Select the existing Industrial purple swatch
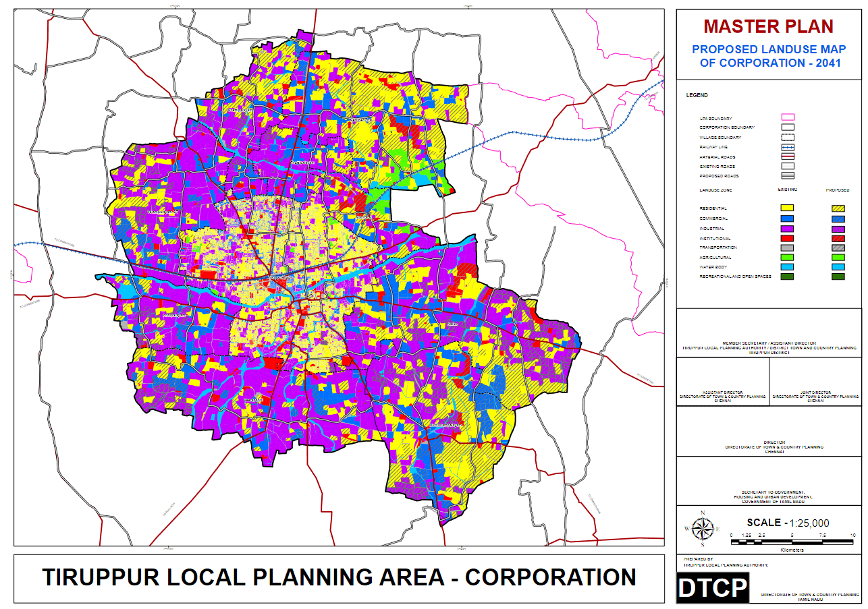This screenshot has width=868, height=609. click(787, 228)
